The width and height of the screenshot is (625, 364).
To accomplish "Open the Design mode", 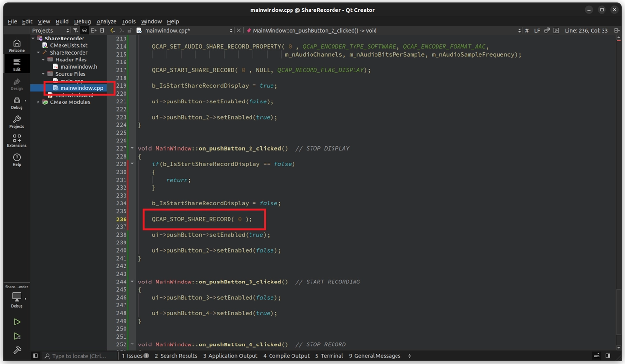I will tap(17, 83).
